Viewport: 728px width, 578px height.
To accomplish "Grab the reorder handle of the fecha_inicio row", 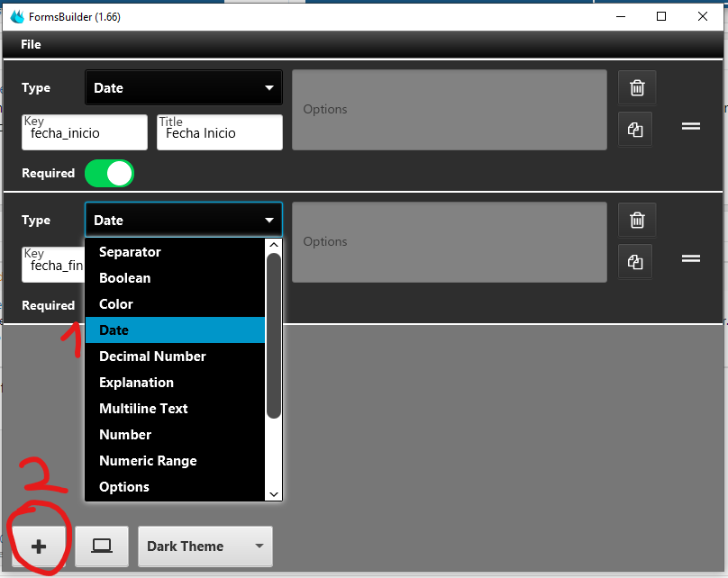I will [x=691, y=126].
